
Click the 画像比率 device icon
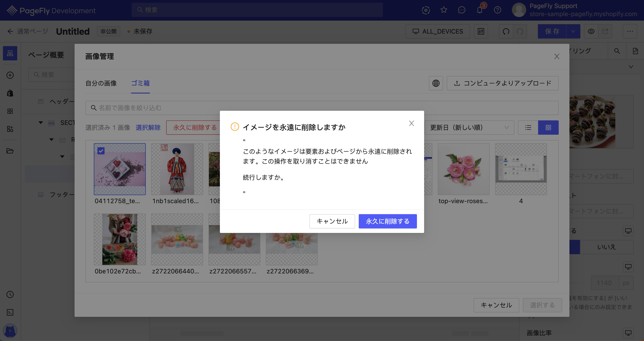click(628, 333)
